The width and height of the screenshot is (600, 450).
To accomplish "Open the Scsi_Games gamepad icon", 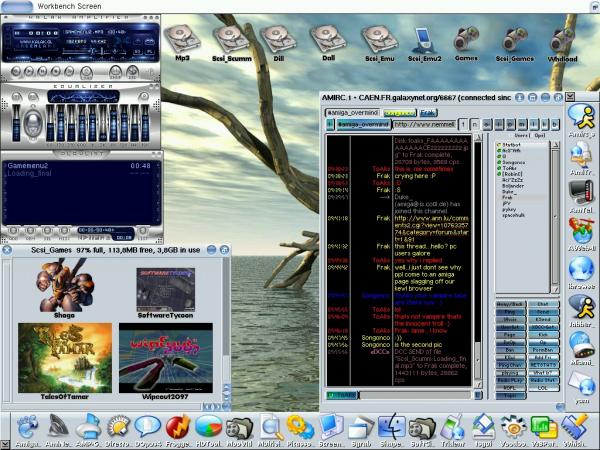I will [515, 44].
